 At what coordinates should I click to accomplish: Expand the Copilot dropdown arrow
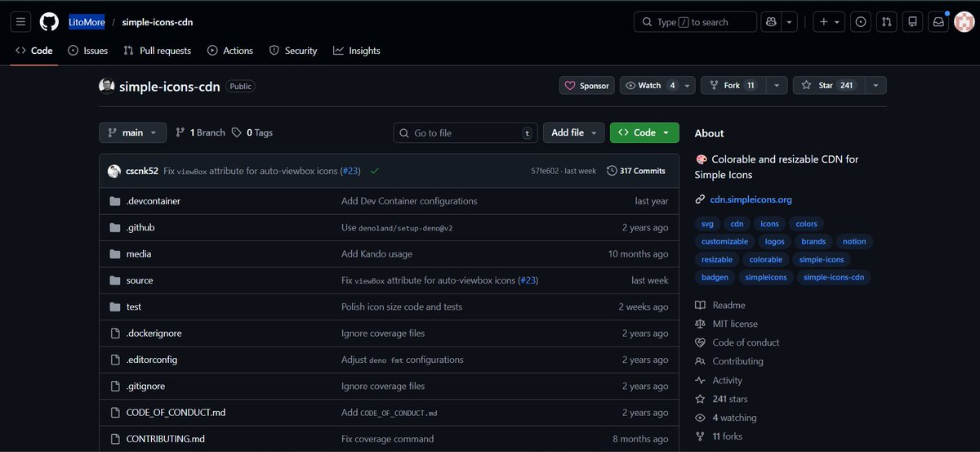point(789,22)
